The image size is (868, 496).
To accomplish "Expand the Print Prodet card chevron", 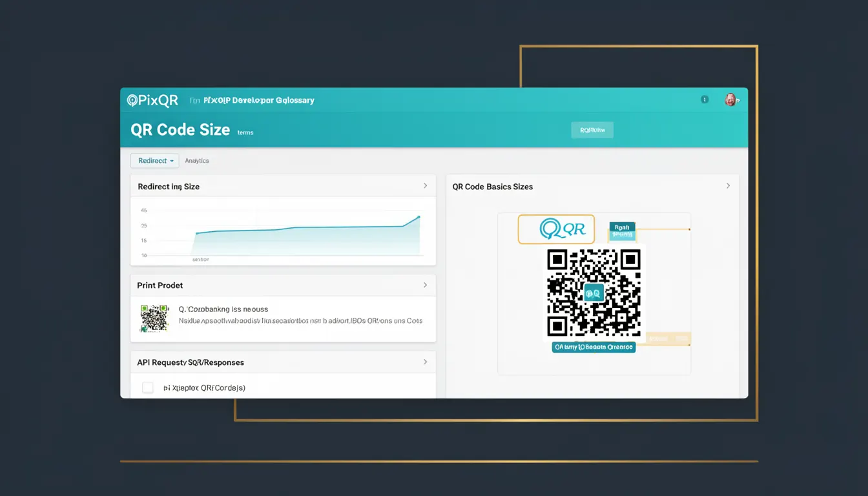I will click(x=425, y=285).
